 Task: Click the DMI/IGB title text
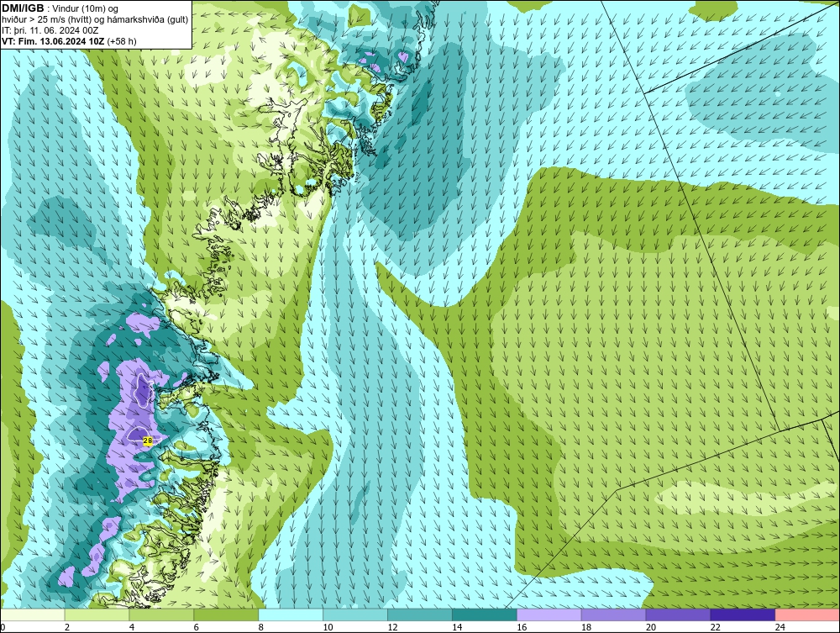tap(23, 8)
